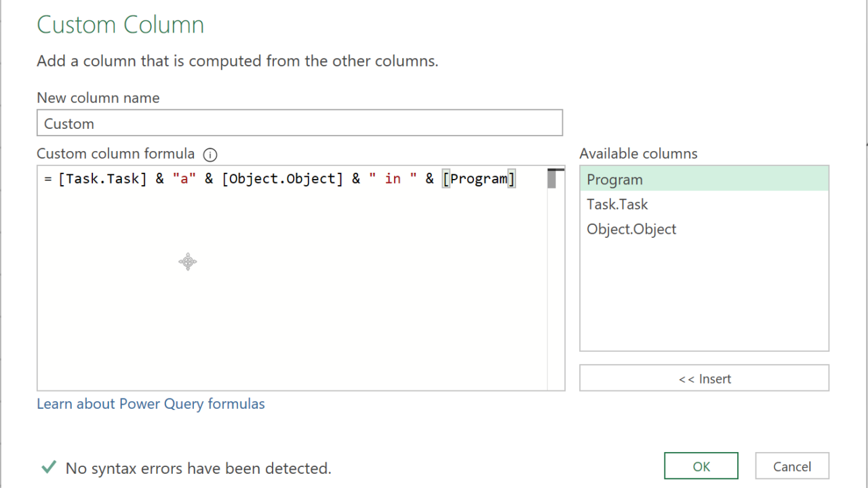868x488 pixels.
Task: Click the New column name text field
Action: point(299,123)
